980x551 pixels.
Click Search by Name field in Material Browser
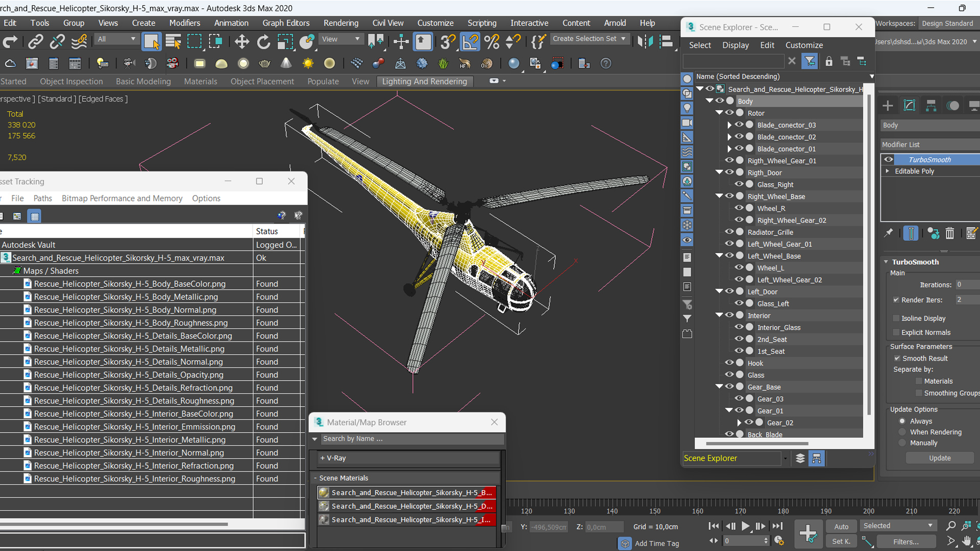point(412,439)
